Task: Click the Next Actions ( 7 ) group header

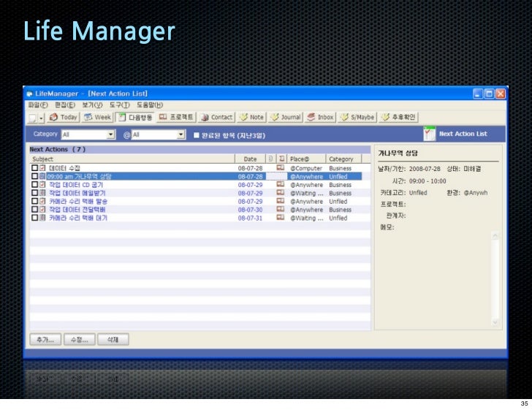Action: coord(199,149)
